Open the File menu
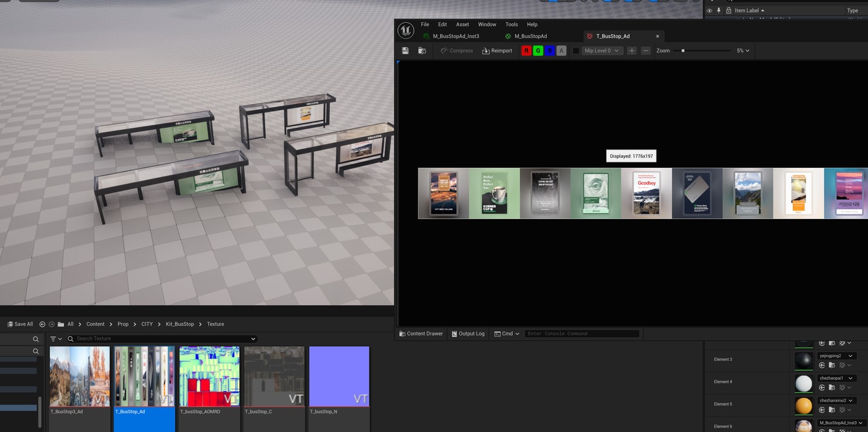This screenshot has width=868, height=432. pos(425,24)
